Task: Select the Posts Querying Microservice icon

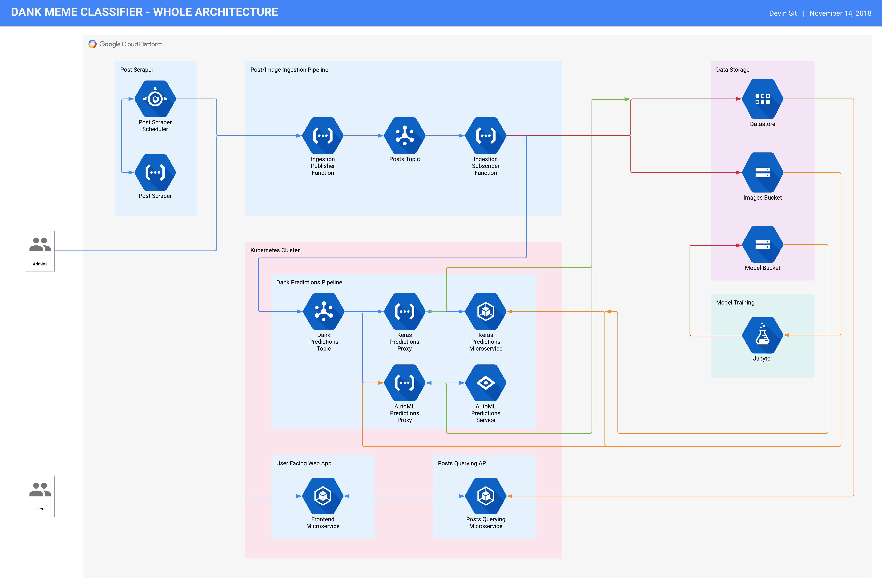Action: 486,496
